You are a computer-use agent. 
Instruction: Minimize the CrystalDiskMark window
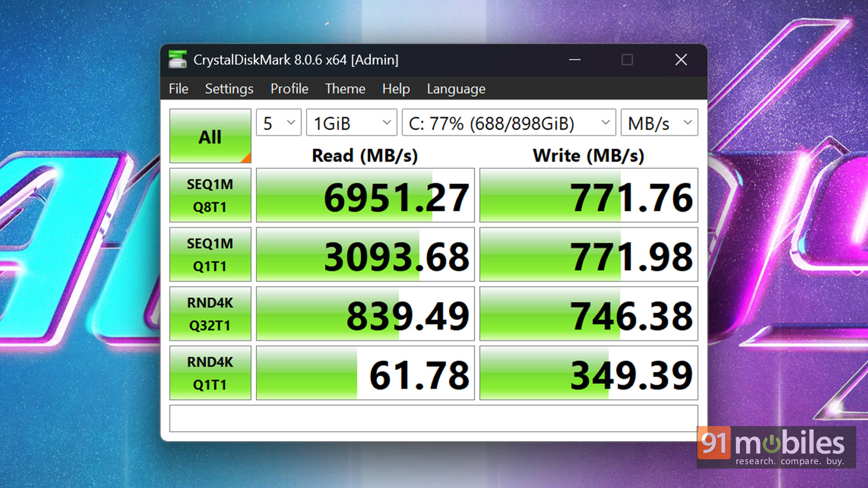click(575, 60)
